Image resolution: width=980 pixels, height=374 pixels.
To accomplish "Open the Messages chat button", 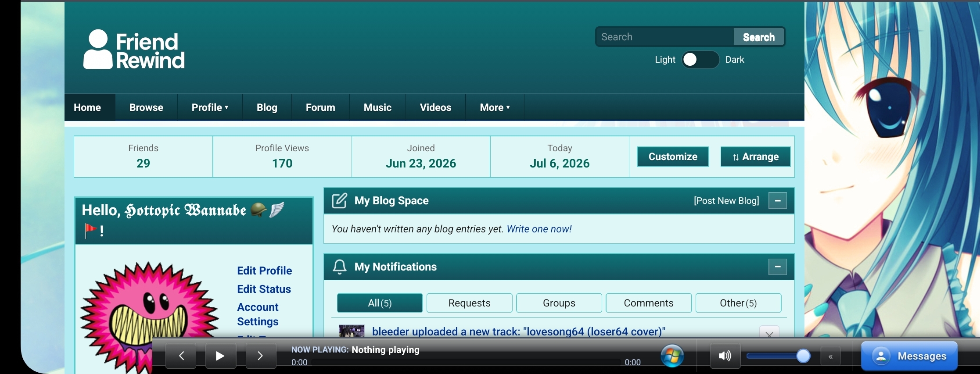I will coord(909,356).
